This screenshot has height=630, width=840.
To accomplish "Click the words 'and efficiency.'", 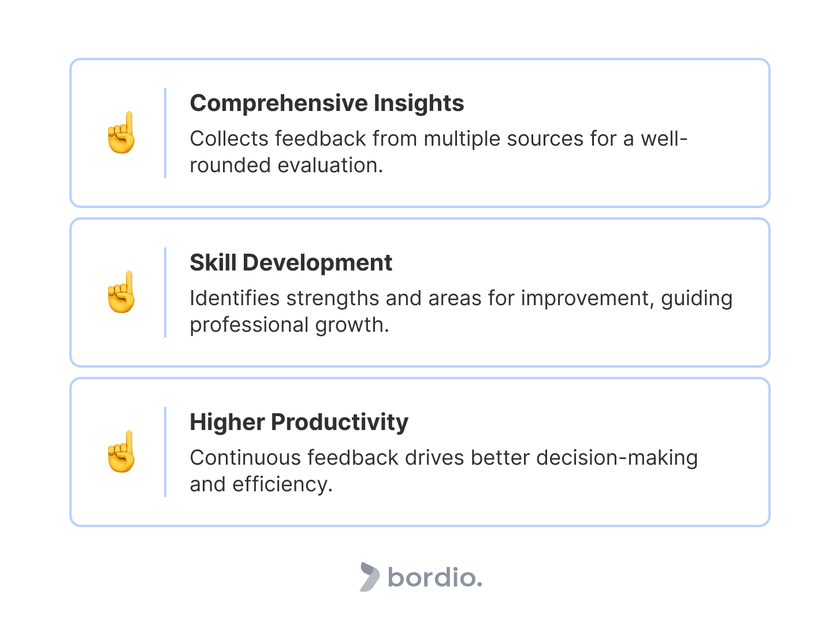I will click(261, 484).
